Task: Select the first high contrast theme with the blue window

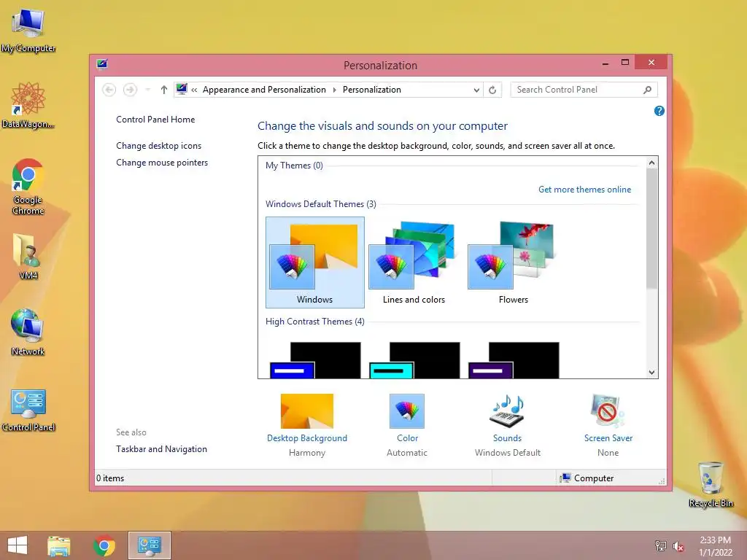Action: tap(315, 360)
